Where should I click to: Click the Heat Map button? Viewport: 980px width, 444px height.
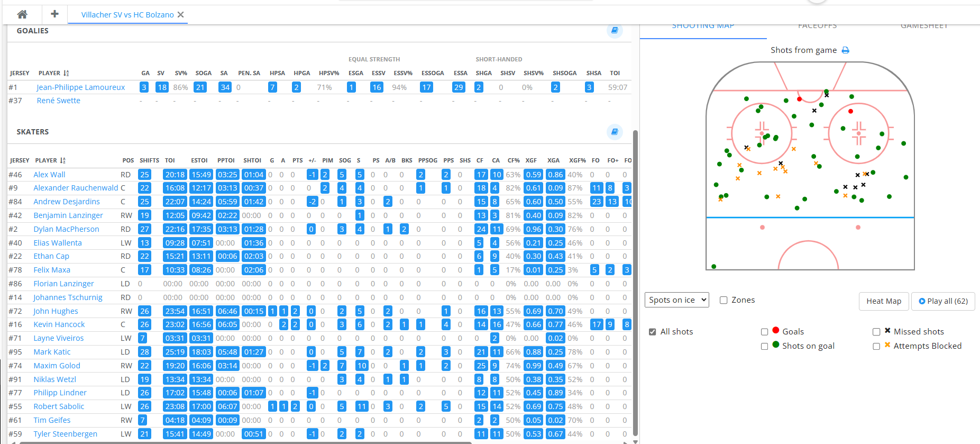click(883, 301)
